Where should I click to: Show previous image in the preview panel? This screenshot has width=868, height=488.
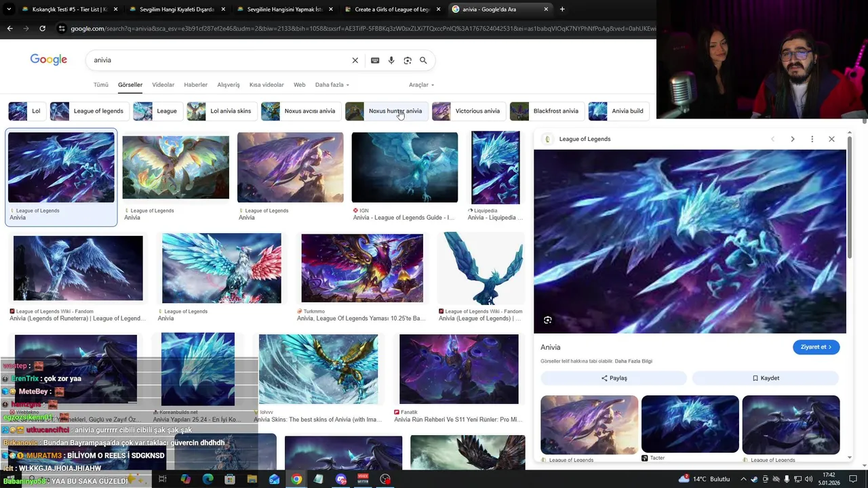(772, 139)
